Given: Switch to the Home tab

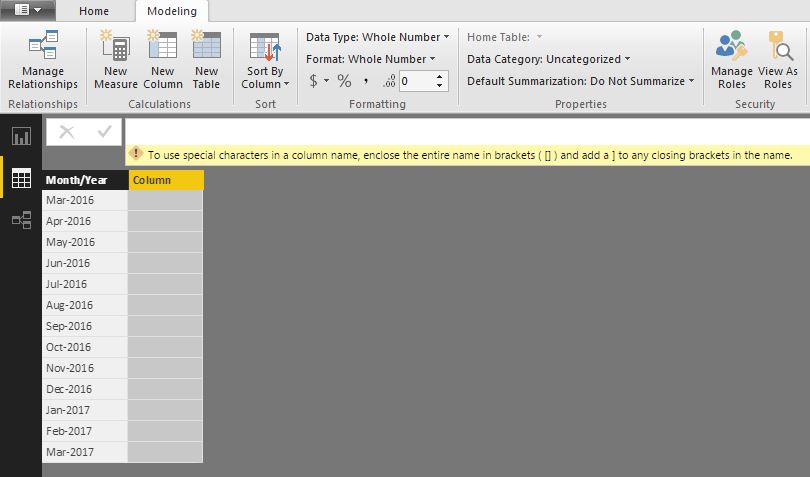Looking at the screenshot, I should pyautogui.click(x=94, y=11).
